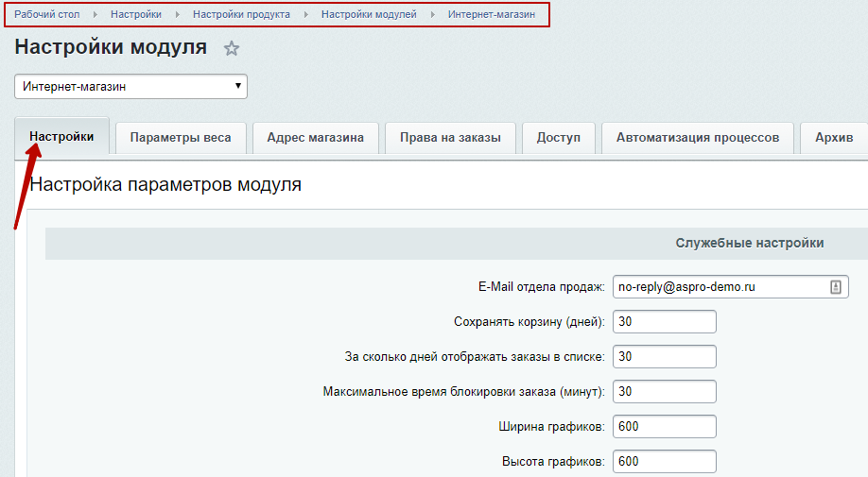This screenshot has width=868, height=477.
Task: Open the Интернет-магазин module dropdown
Action: click(x=130, y=86)
